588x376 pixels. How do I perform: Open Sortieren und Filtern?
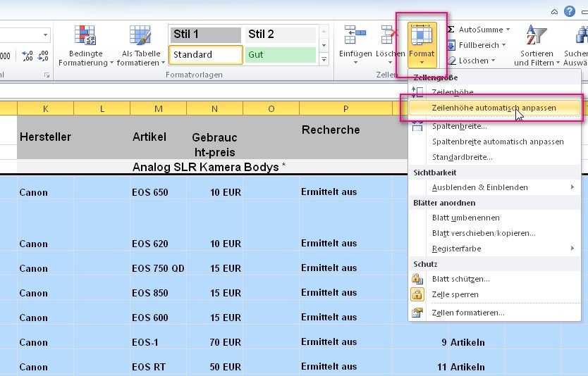click(537, 46)
